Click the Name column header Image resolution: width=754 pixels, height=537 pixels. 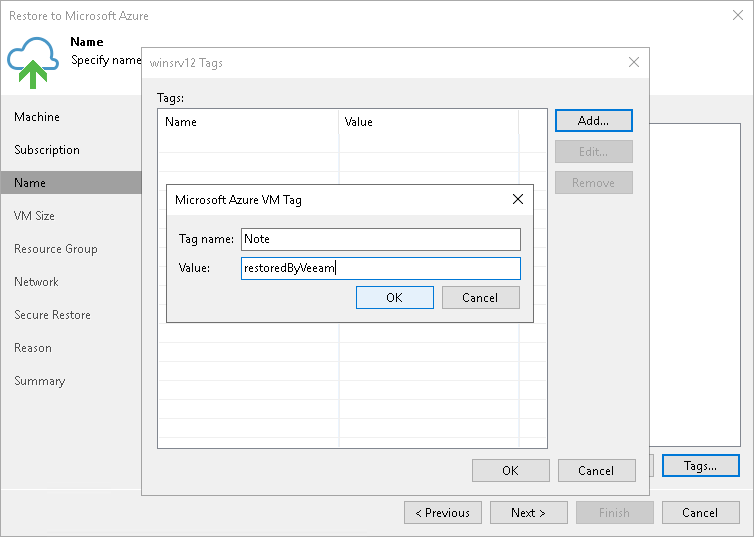click(x=249, y=122)
